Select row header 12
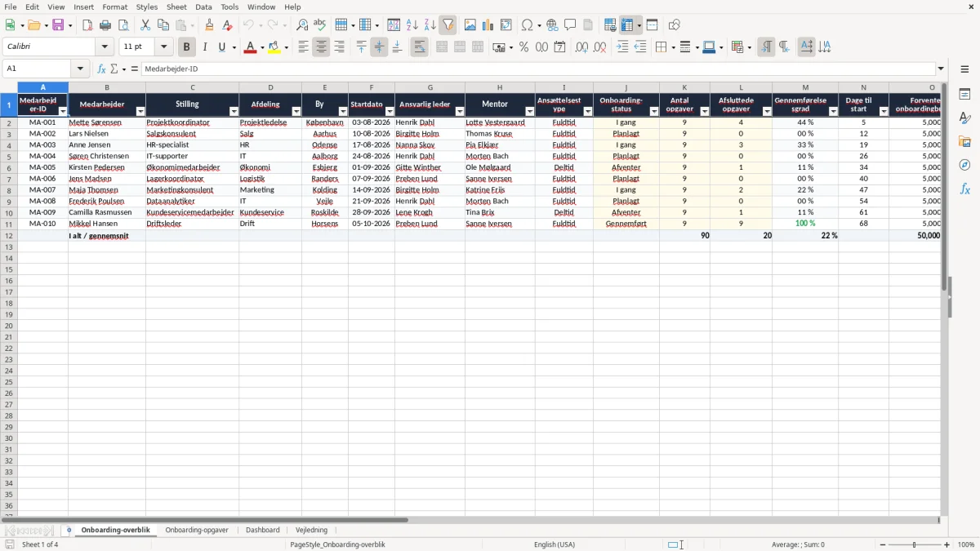The height and width of the screenshot is (551, 980). [x=9, y=235]
